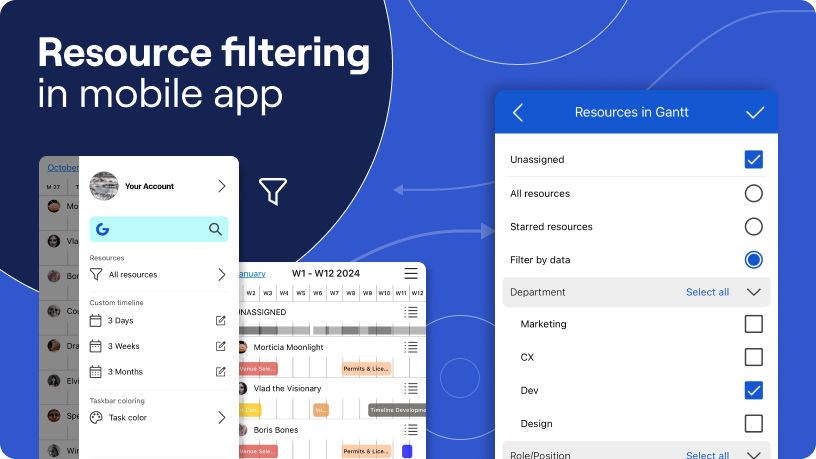Open Your Account chevron

[x=222, y=186]
